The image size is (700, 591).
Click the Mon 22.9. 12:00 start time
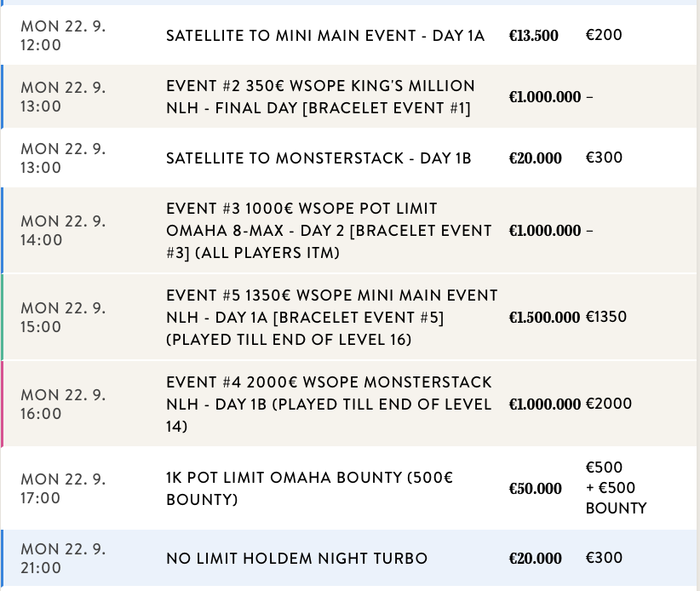tap(64, 36)
